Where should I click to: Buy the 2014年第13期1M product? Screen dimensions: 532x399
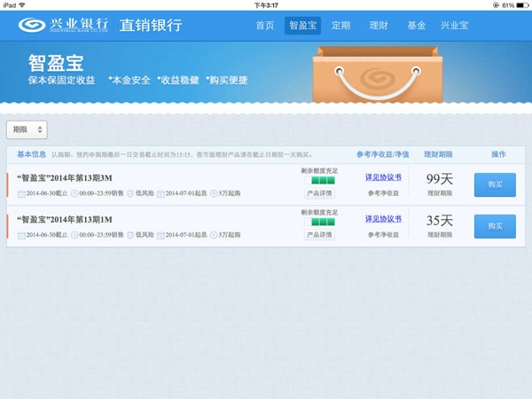pos(495,226)
